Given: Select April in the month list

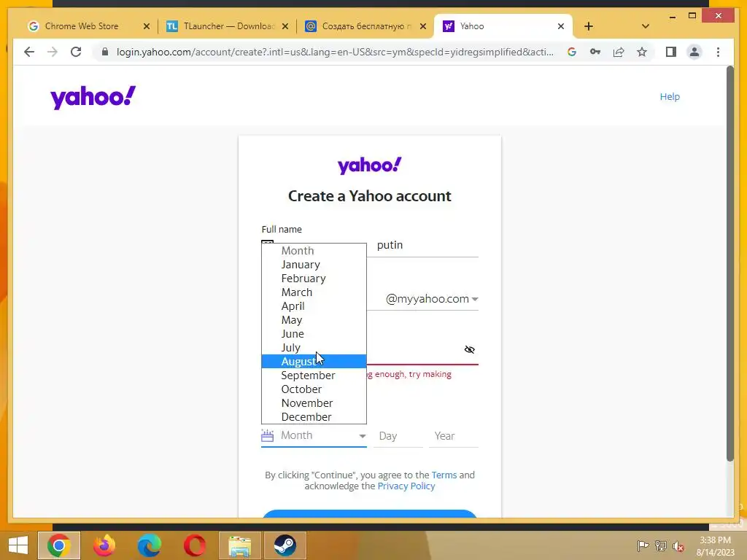Looking at the screenshot, I should [314, 306].
